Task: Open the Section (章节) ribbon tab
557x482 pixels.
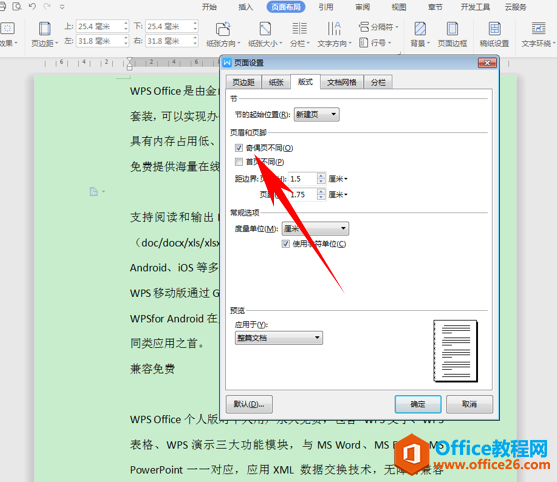Action: coord(435,7)
